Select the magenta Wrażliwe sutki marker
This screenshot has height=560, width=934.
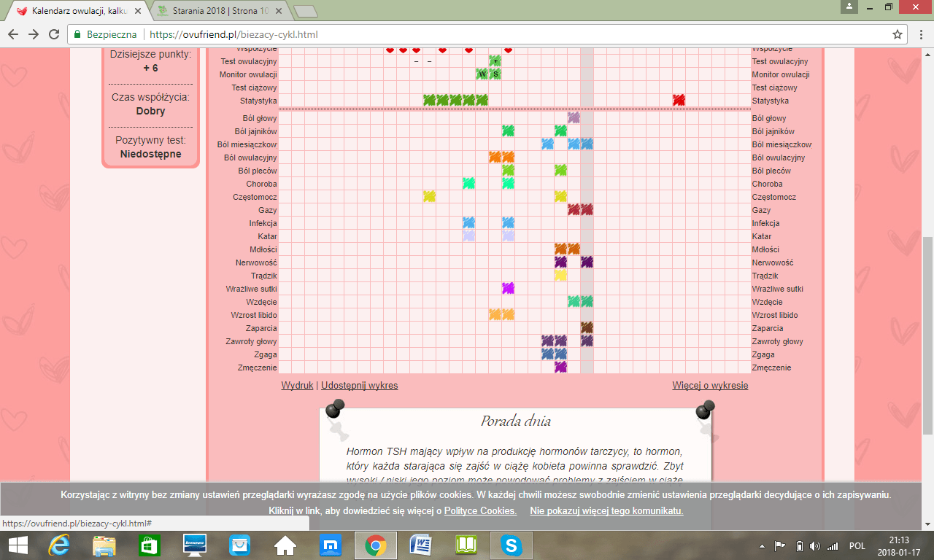508,288
